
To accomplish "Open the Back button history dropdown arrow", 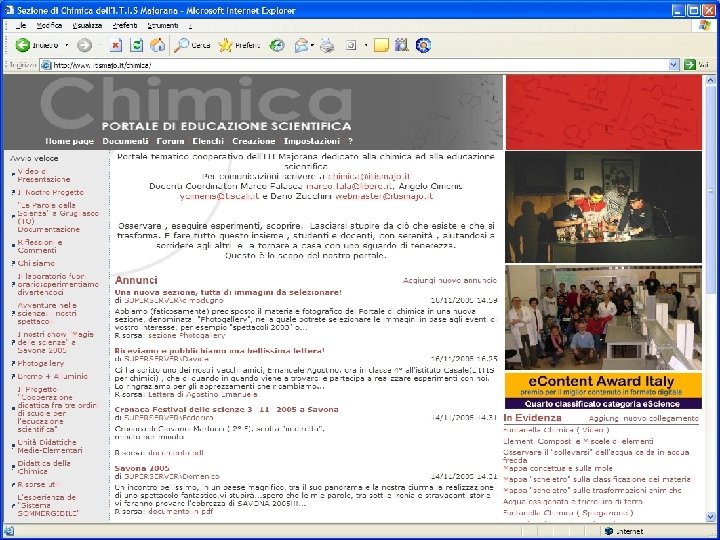I will tap(67, 45).
